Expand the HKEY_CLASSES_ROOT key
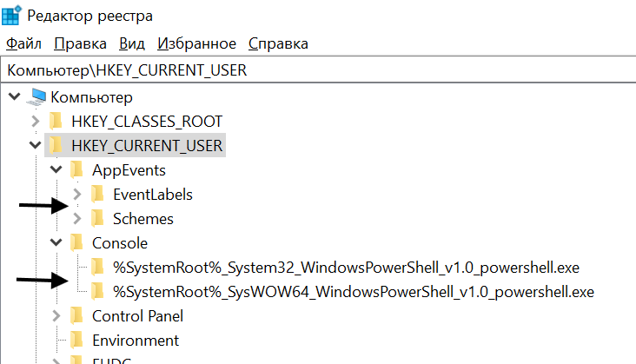Screen dimensions: 636x364 click(36, 122)
